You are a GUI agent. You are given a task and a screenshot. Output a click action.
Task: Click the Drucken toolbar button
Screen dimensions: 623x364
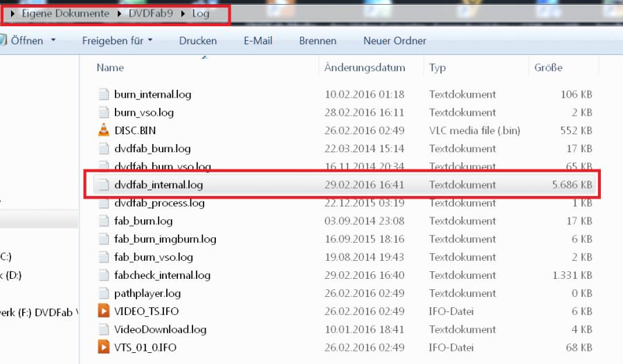point(198,41)
